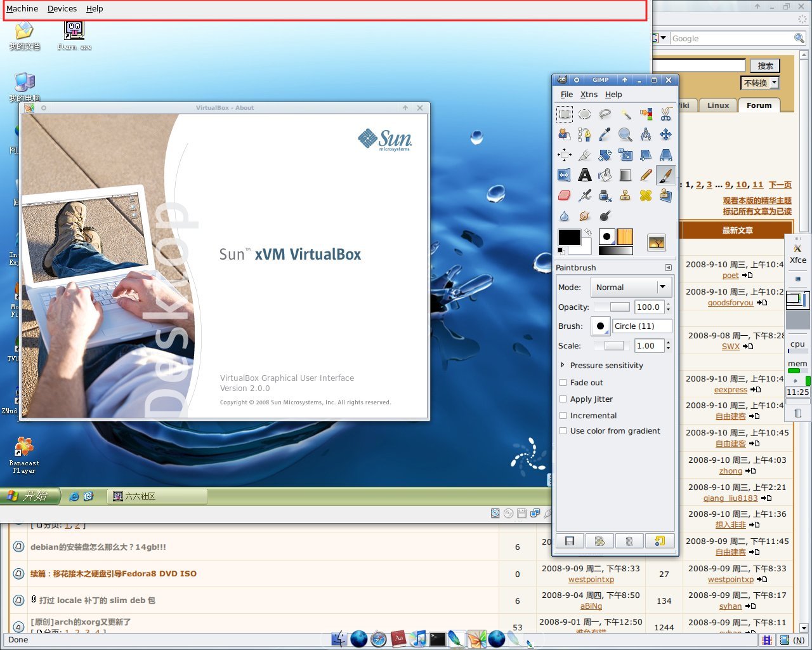Switch to the Forum tab in browser
The image size is (812, 650).
pos(759,105)
